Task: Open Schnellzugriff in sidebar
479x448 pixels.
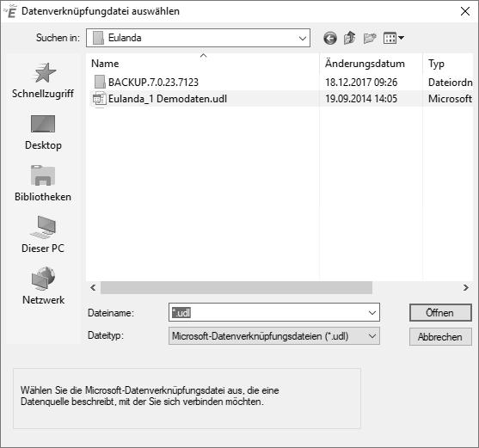Action: pos(43,81)
